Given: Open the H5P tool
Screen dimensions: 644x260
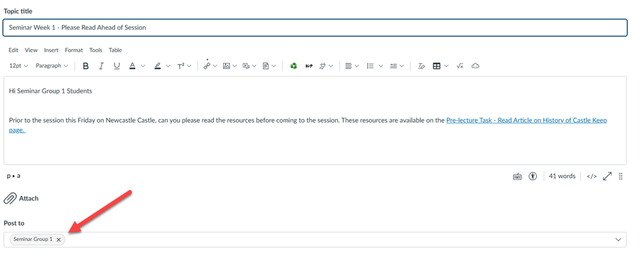Looking at the screenshot, I should [309, 66].
